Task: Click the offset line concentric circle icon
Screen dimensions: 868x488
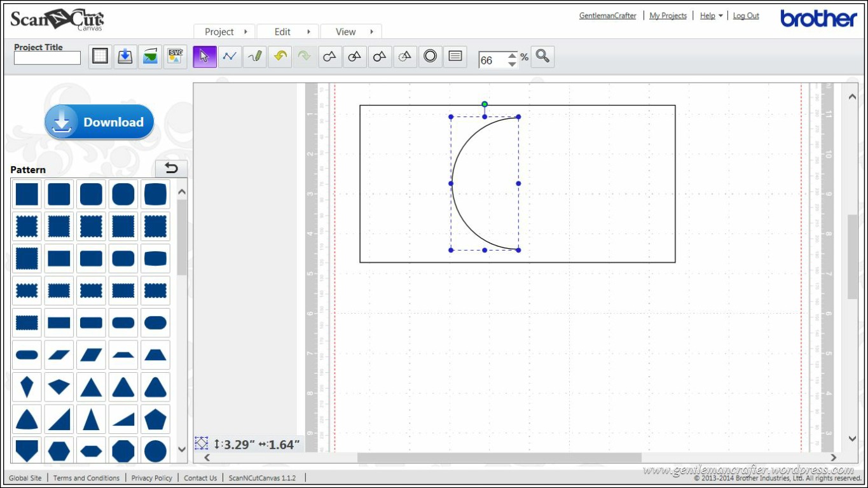Action: point(430,56)
